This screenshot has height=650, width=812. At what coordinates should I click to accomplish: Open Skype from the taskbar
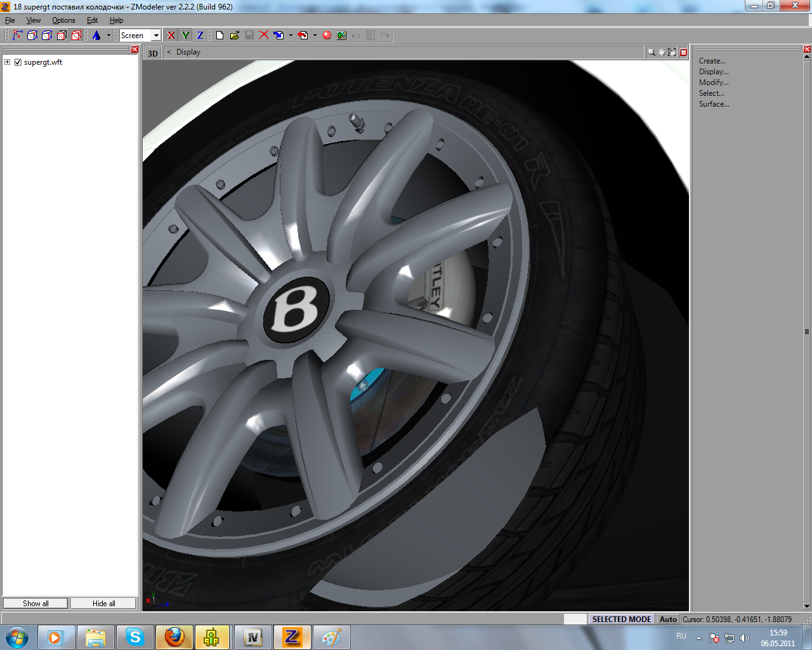point(135,637)
